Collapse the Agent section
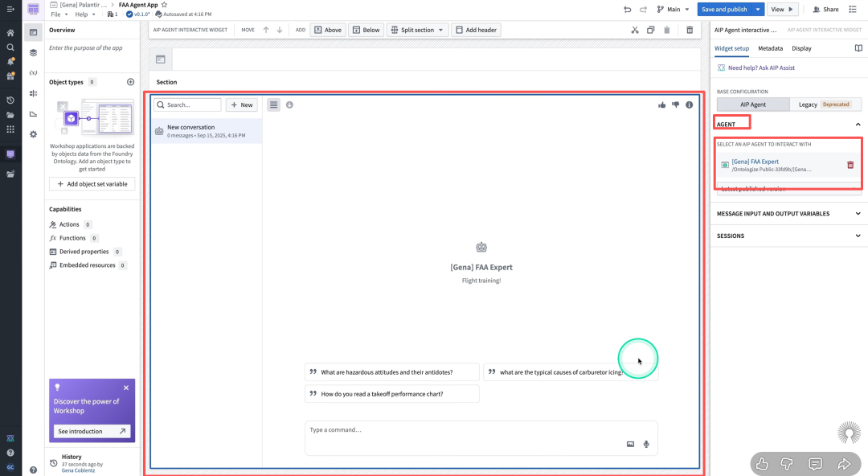The image size is (868, 476). [858, 125]
